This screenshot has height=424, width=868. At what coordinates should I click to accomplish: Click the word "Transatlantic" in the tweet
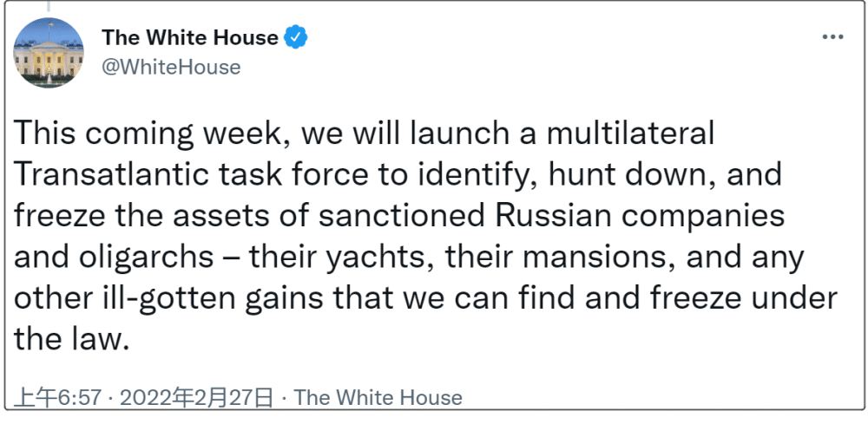(x=112, y=174)
